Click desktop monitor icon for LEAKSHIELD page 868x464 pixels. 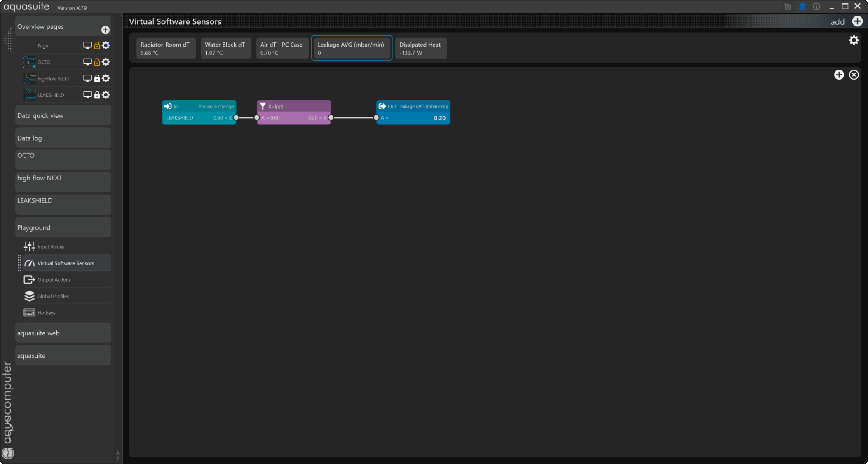click(x=87, y=95)
